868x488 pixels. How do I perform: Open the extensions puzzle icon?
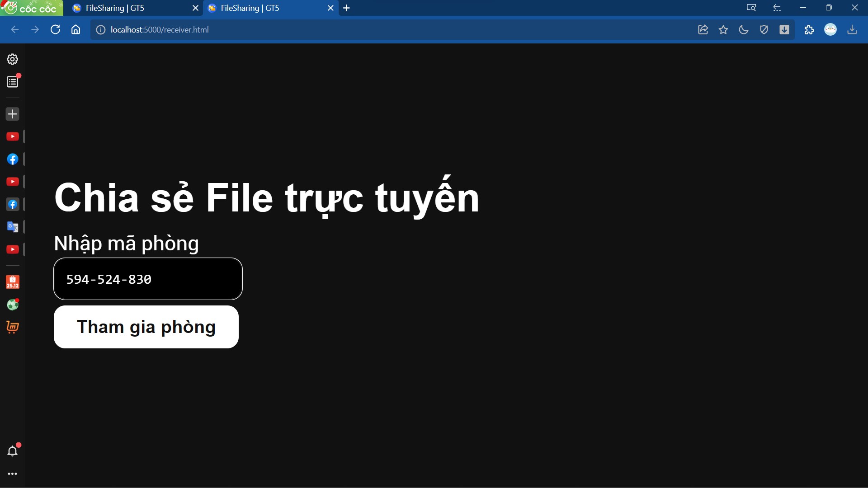tap(809, 29)
